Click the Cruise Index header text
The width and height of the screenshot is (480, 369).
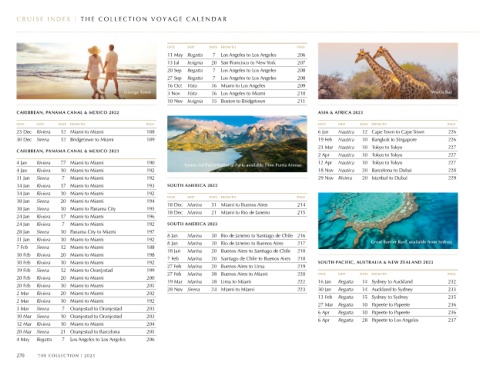coord(44,19)
